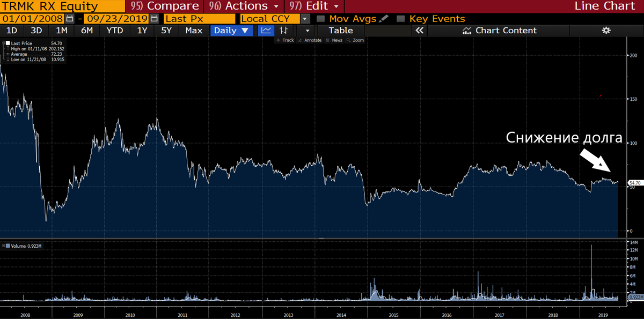Image resolution: width=644 pixels, height=319 pixels.
Task: Toggle the Key Events checkbox
Action: pyautogui.click(x=400, y=19)
